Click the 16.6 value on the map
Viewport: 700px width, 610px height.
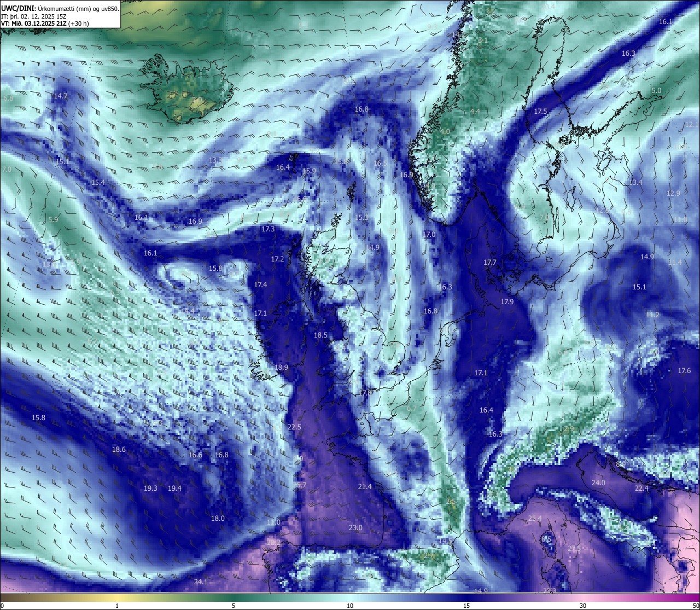[195, 455]
